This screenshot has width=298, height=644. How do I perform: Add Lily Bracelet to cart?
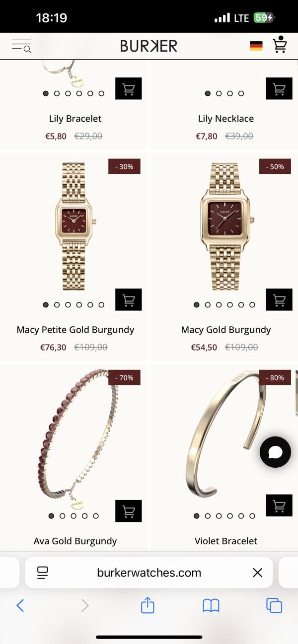pos(129,89)
